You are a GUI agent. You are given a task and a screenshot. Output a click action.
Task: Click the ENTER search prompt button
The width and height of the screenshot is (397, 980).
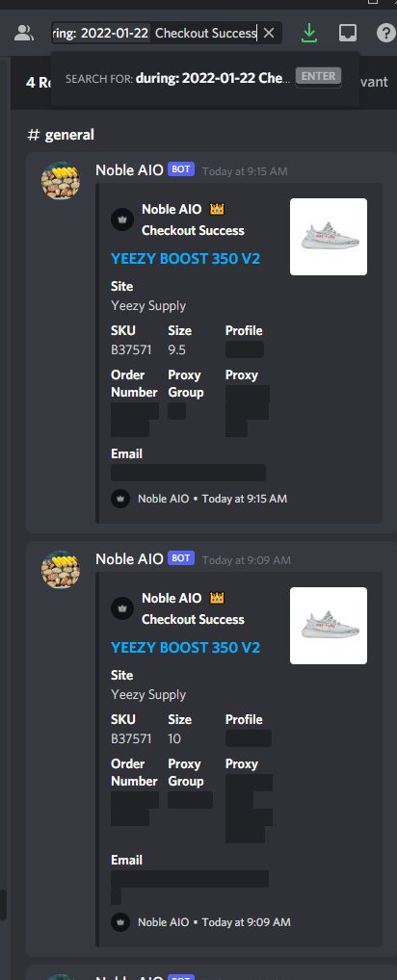point(318,76)
